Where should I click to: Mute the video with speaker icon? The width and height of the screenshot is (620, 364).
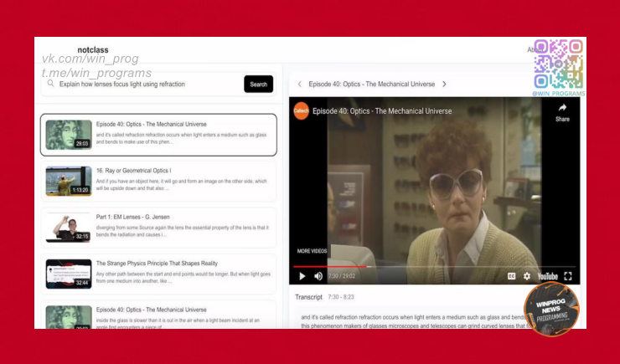[318, 276]
